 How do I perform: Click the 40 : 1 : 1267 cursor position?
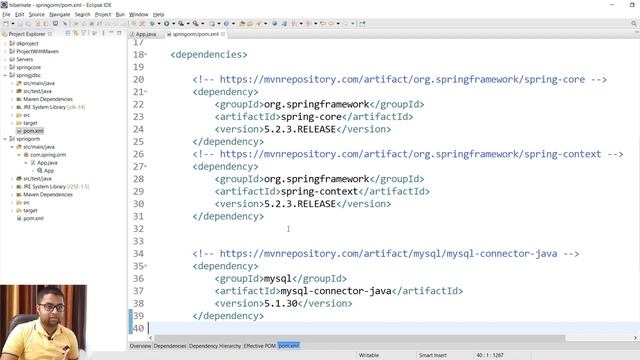(489, 355)
